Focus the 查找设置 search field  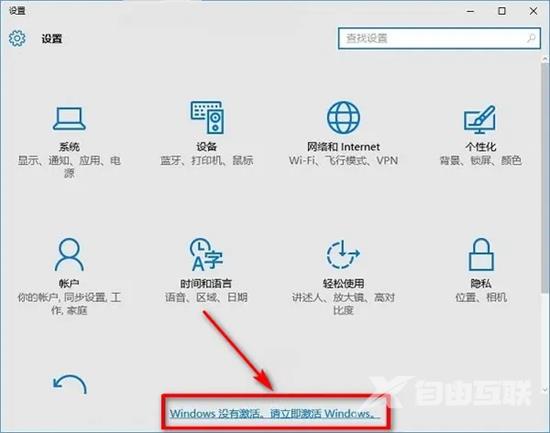[439, 38]
